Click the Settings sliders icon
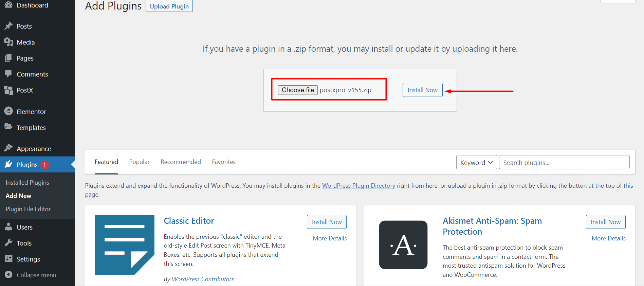The height and width of the screenshot is (286, 644). pos(8,259)
